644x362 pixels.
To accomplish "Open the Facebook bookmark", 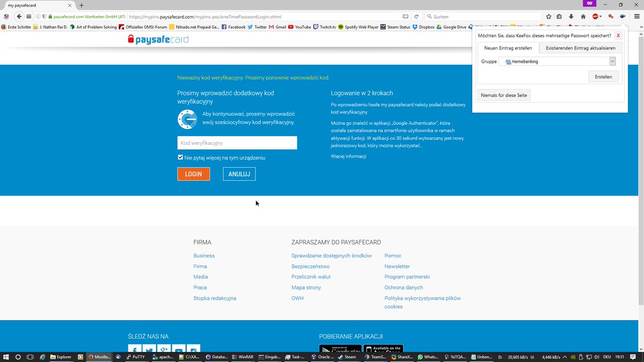I will pos(233,27).
